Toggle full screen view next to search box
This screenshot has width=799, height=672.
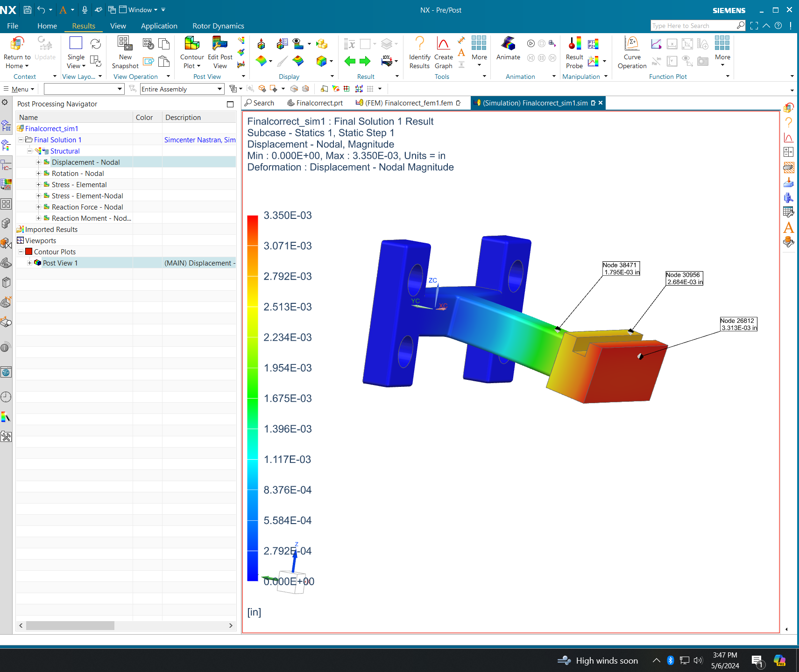[754, 25]
